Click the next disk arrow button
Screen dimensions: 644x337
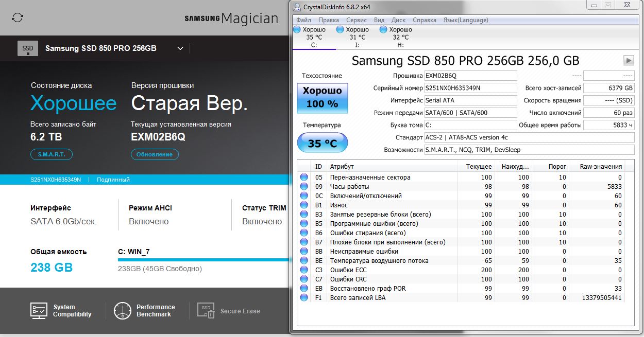pos(629,60)
